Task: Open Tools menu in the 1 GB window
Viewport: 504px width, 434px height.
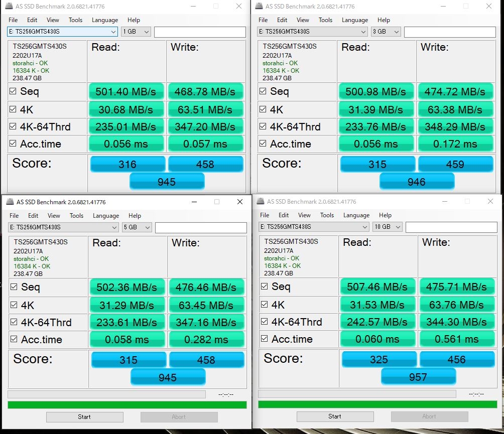Action: tap(75, 20)
